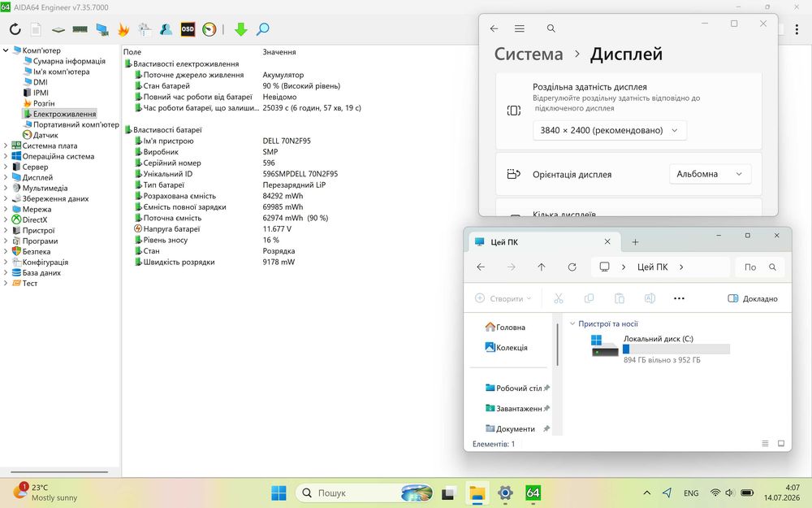Image resolution: width=812 pixels, height=508 pixels.
Task: Click the Значення column header
Action: (x=279, y=52)
